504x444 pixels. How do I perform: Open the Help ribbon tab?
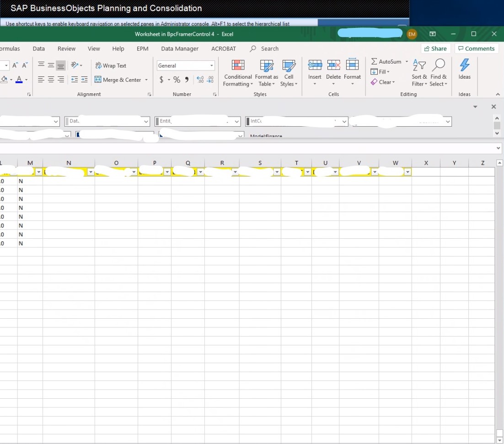point(118,48)
